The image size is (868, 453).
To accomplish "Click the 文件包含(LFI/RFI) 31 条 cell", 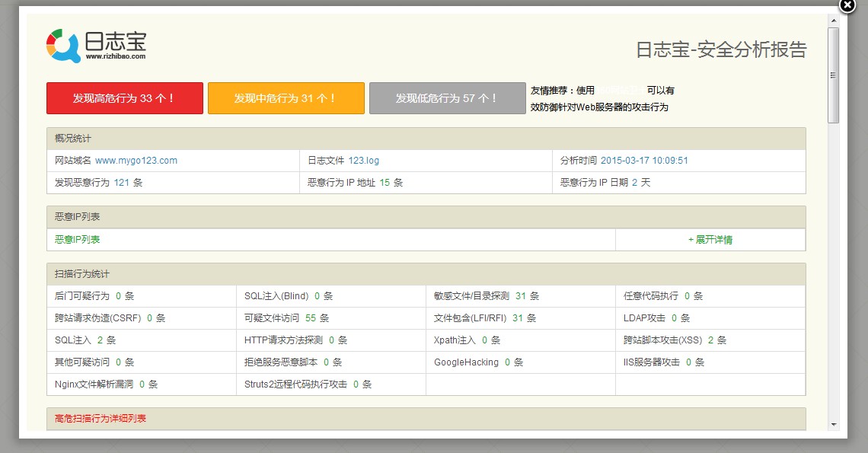I will pyautogui.click(x=521, y=318).
